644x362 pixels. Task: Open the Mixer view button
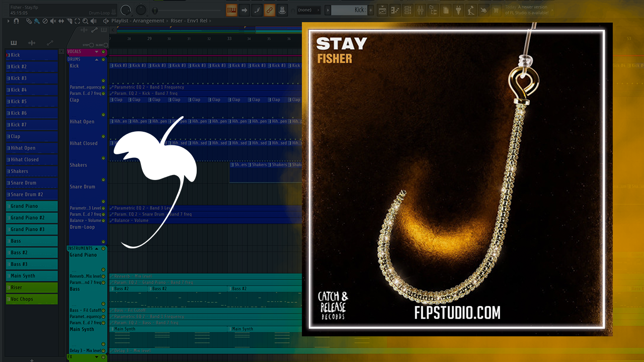pos(421,10)
